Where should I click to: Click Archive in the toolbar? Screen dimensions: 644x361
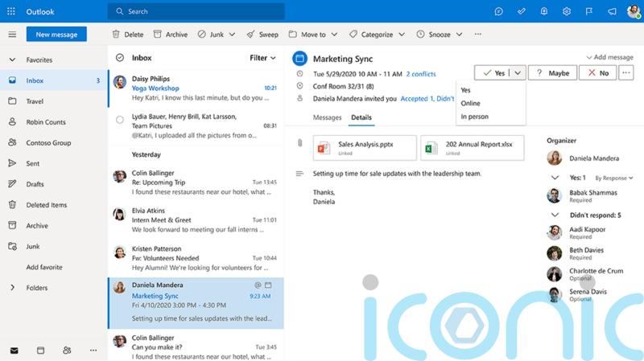click(x=171, y=35)
